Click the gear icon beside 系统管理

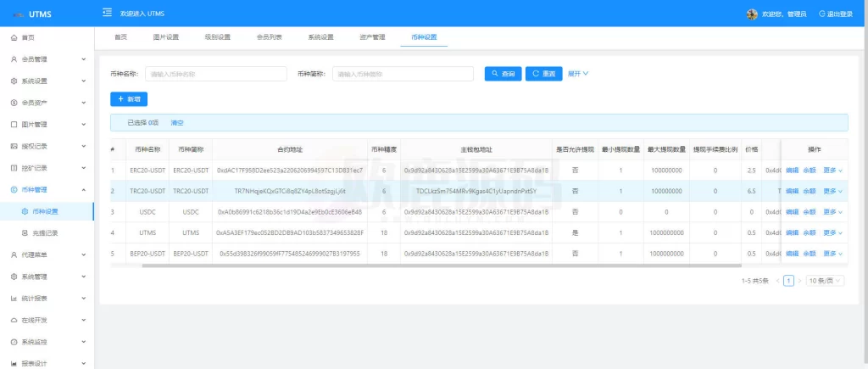coord(14,277)
